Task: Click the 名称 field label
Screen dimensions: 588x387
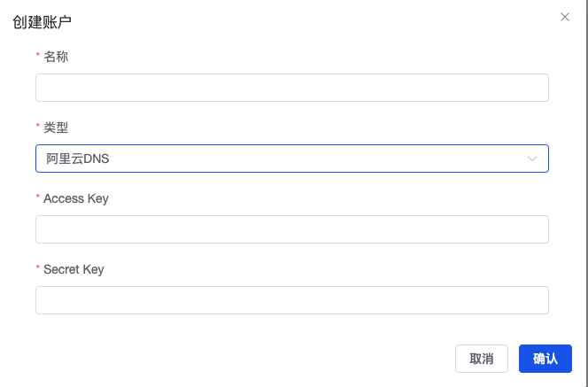Action: click(x=56, y=57)
